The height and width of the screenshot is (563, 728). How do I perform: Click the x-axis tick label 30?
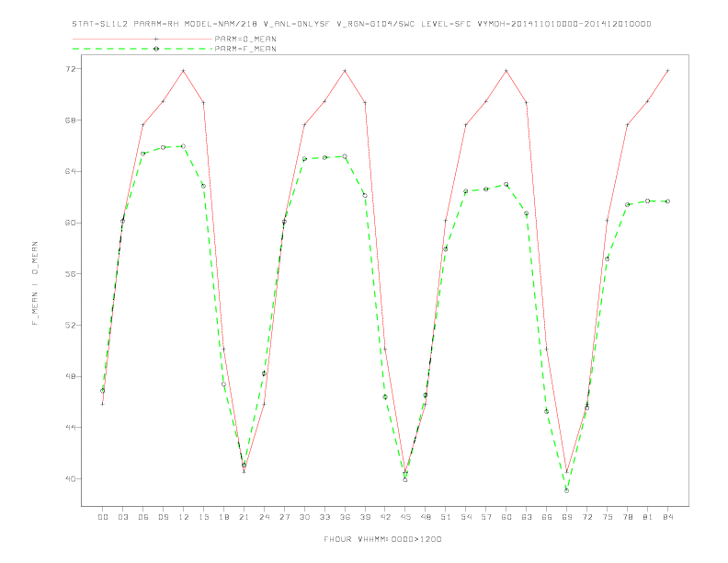tap(304, 517)
